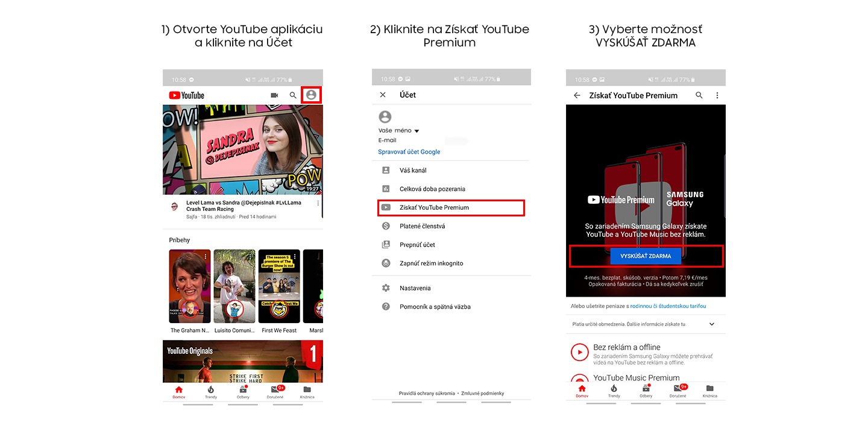The image size is (868, 428).
Task: Open search on the YouTube home screen
Action: coord(293,95)
